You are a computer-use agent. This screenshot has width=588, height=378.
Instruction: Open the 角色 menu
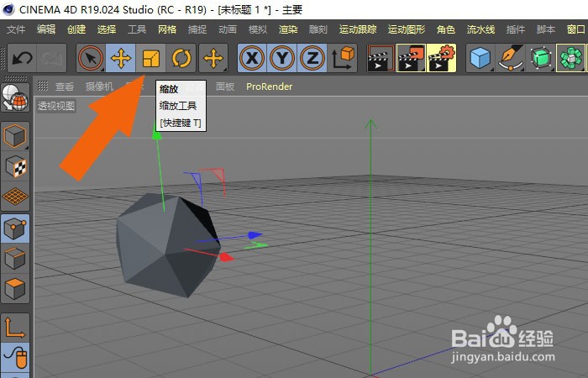coord(446,29)
